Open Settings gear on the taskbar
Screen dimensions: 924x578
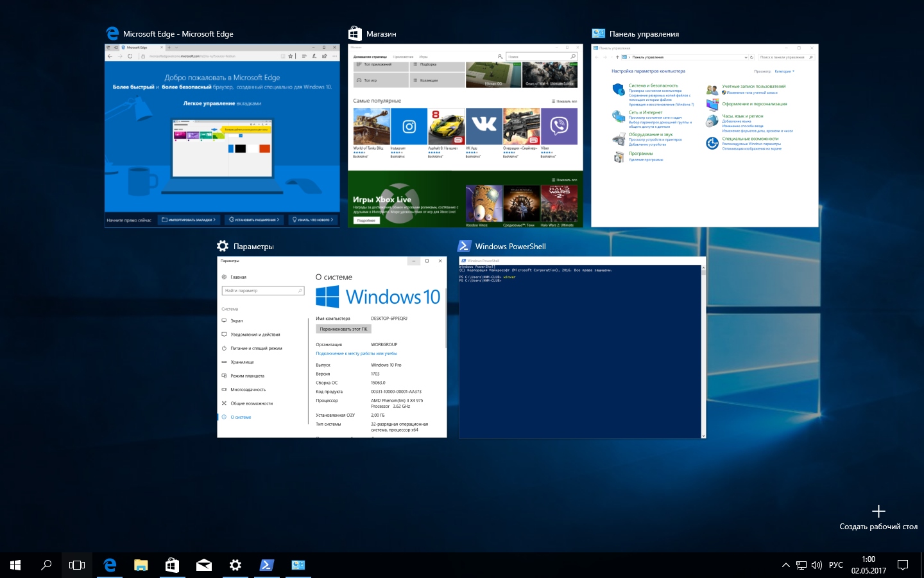click(x=235, y=565)
